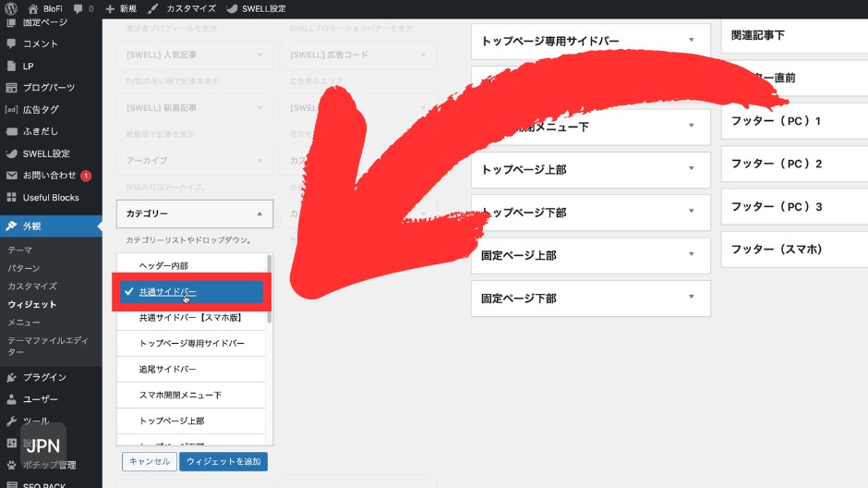Open the 関連記事下 widget area
Screen dimensions: 868x488
coord(794,35)
